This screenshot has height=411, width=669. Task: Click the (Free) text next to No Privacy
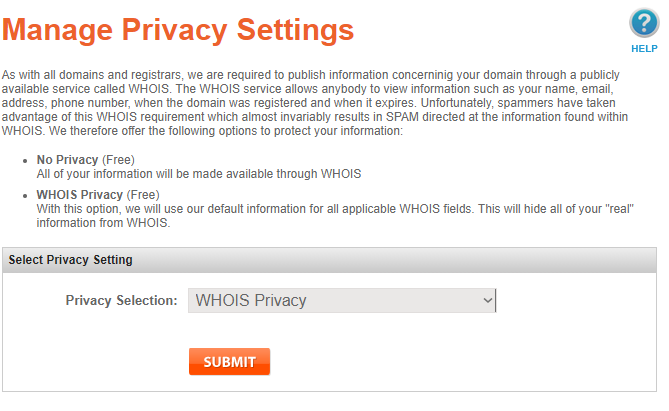click(118, 160)
